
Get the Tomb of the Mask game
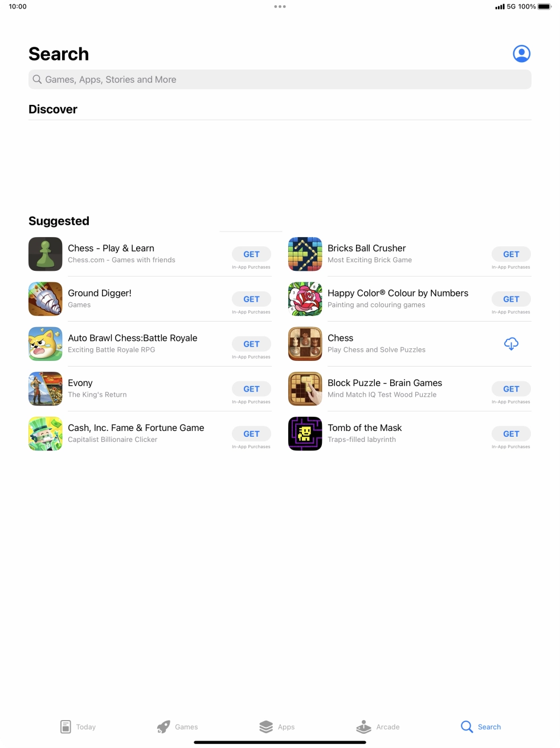point(511,434)
